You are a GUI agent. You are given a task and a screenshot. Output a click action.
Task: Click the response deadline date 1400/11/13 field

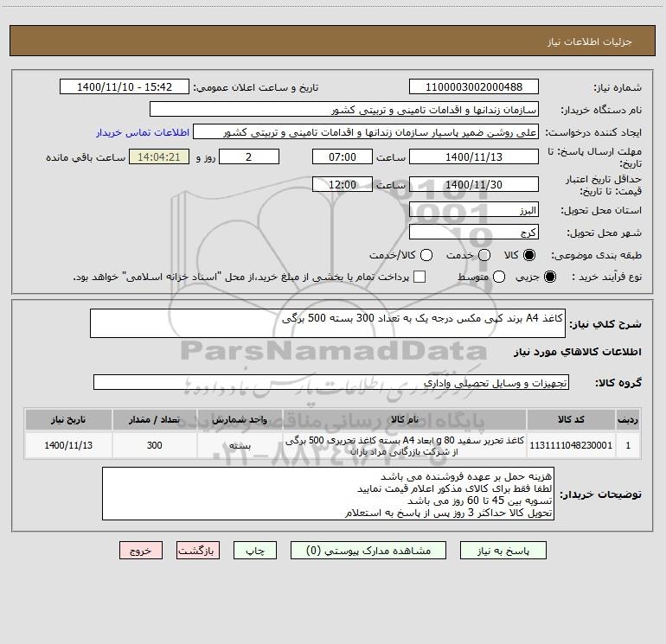click(474, 156)
